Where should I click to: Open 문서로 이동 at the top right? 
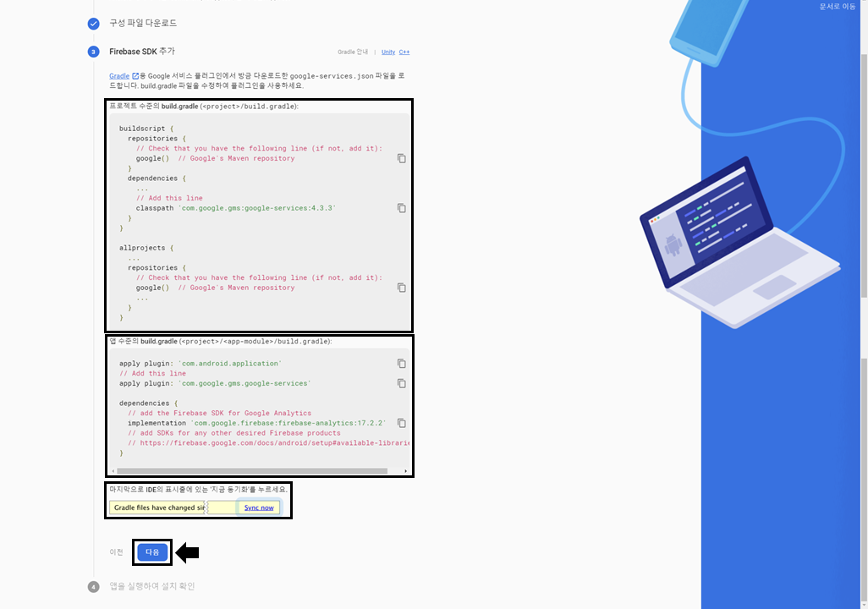(x=837, y=7)
